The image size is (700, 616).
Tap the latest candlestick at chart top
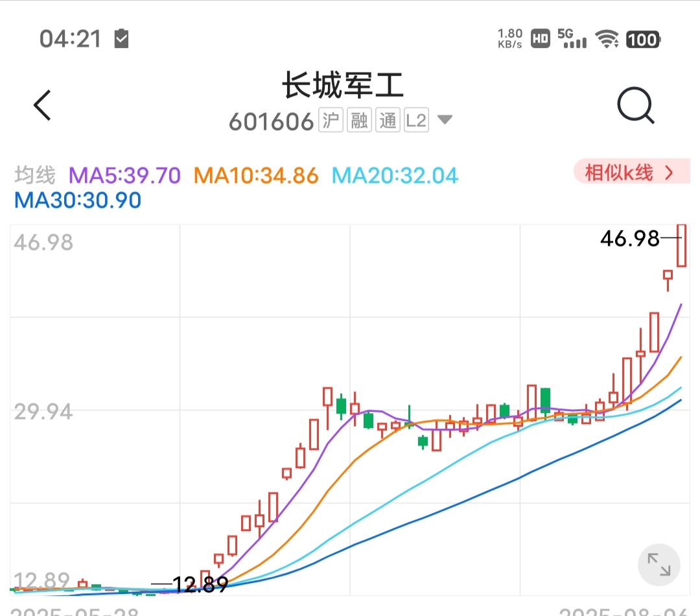681,245
